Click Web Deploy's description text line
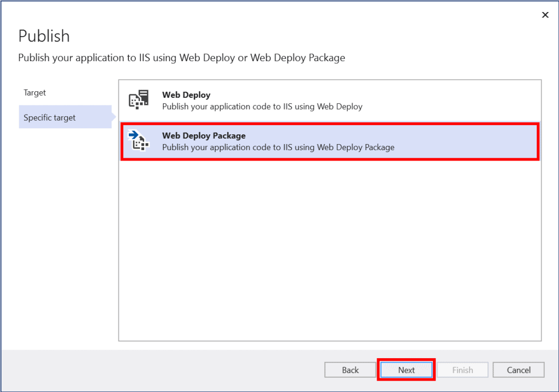 pos(262,106)
